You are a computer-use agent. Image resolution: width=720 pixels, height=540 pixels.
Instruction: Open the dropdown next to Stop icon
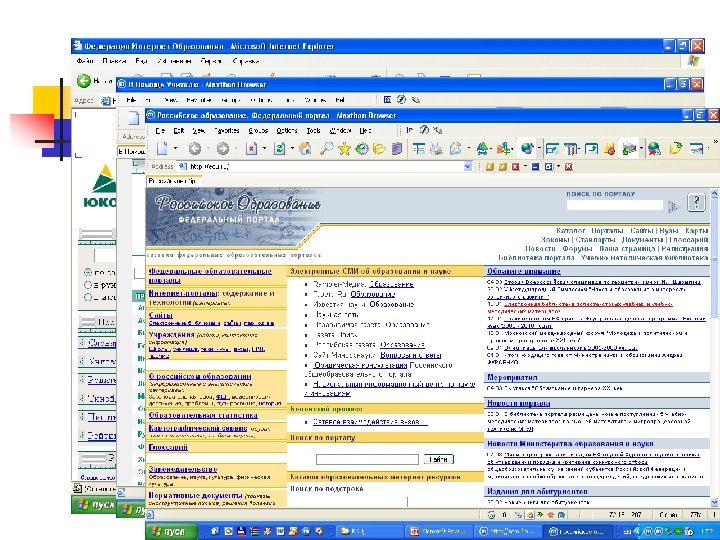264,148
